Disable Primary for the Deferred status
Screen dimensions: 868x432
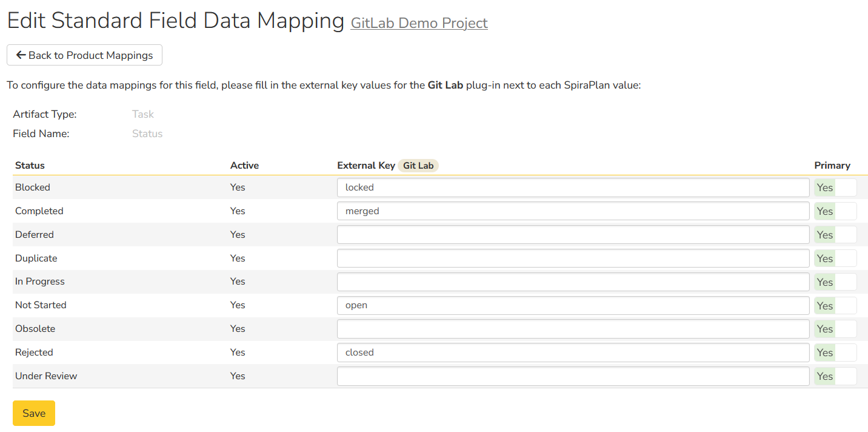pos(835,235)
